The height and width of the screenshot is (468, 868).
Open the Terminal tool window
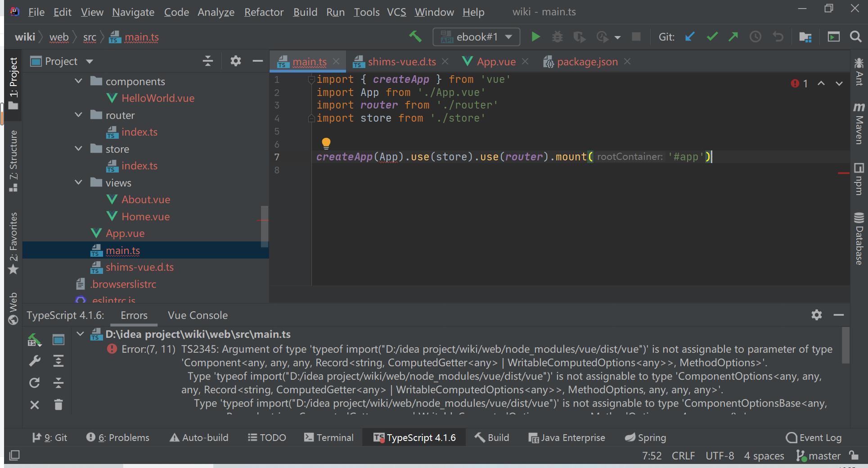(328, 437)
